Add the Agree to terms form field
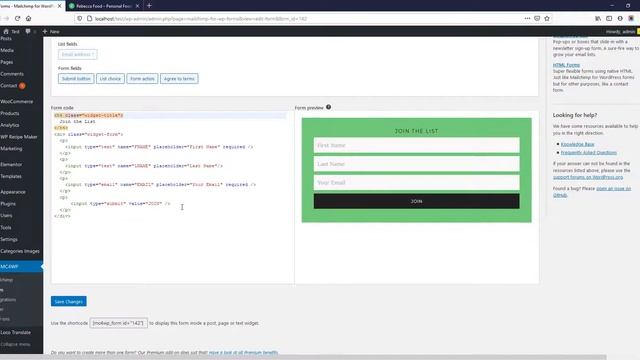Image resolution: width=640 pixels, height=360 pixels. [179, 78]
